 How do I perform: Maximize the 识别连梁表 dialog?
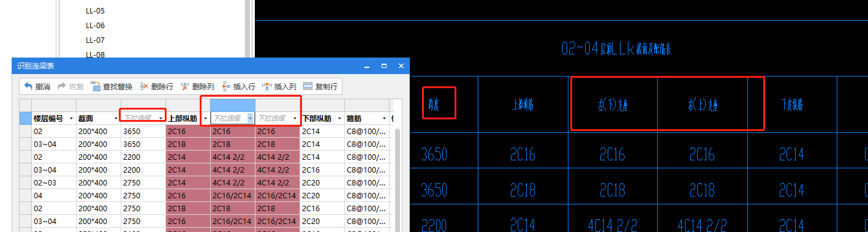point(384,65)
